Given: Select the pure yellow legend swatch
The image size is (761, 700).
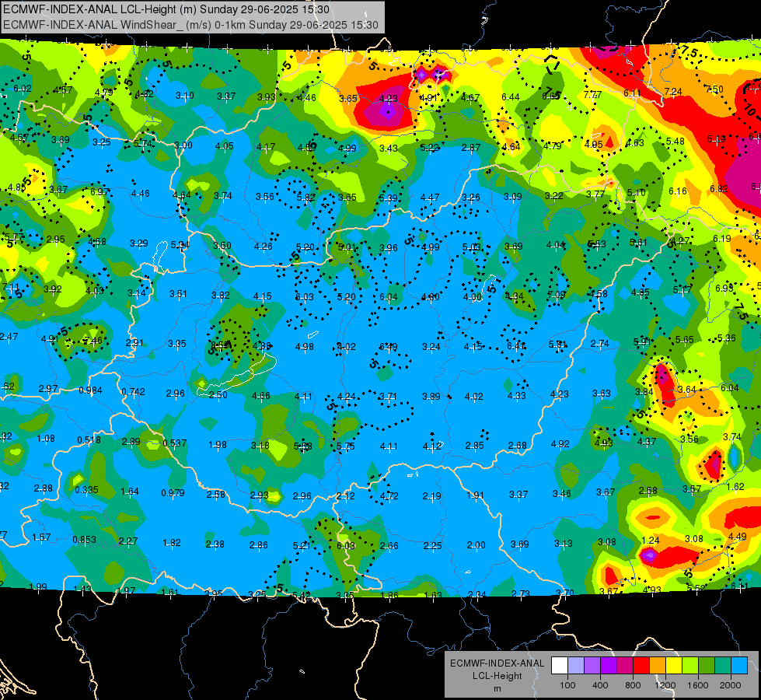Looking at the screenshot, I should click(x=674, y=666).
